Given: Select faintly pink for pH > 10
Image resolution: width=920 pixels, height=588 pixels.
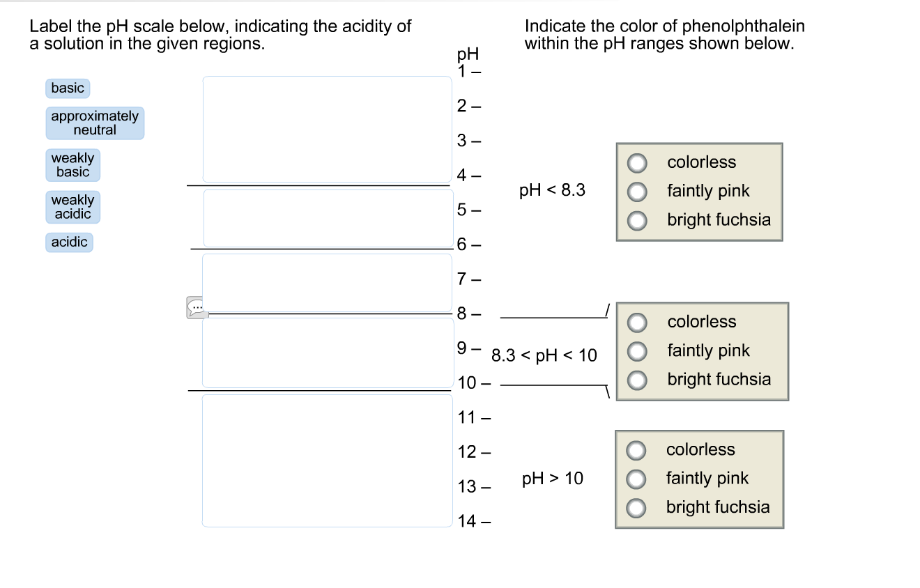Looking at the screenshot, I should (635, 479).
